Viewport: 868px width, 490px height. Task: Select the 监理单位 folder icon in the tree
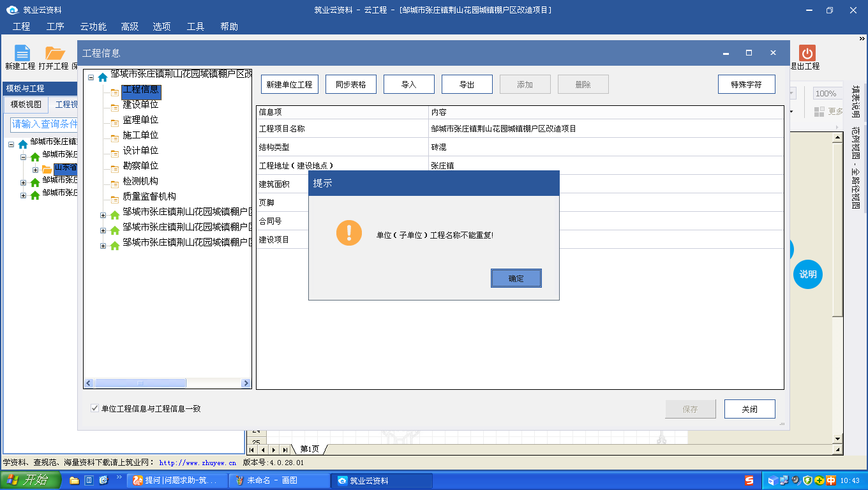coord(115,121)
